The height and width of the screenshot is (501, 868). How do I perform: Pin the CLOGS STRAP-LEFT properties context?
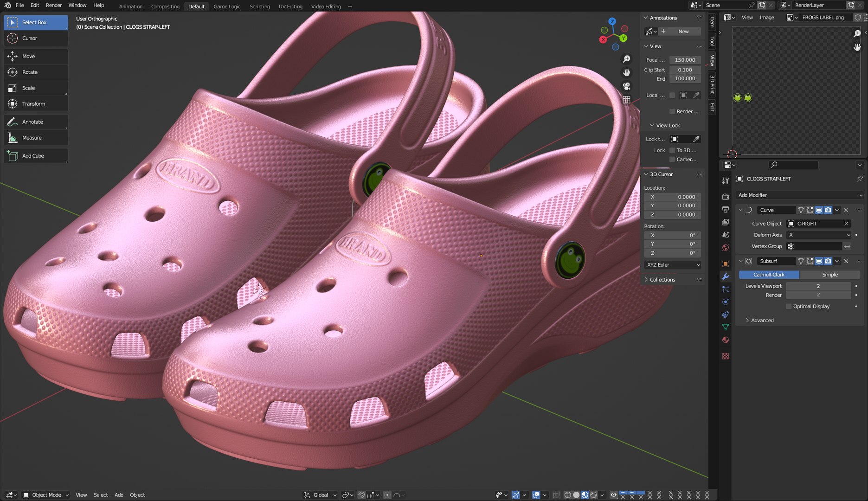(x=860, y=179)
